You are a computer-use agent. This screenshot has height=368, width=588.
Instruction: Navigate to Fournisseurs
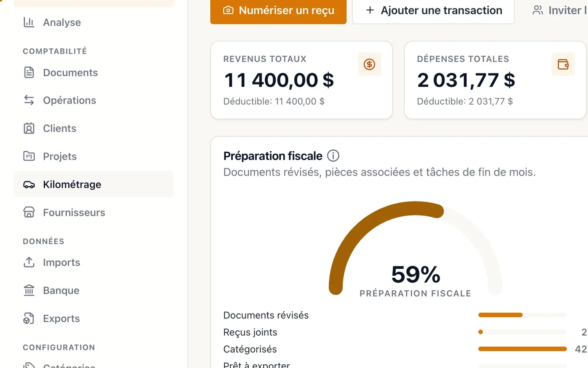click(94, 212)
